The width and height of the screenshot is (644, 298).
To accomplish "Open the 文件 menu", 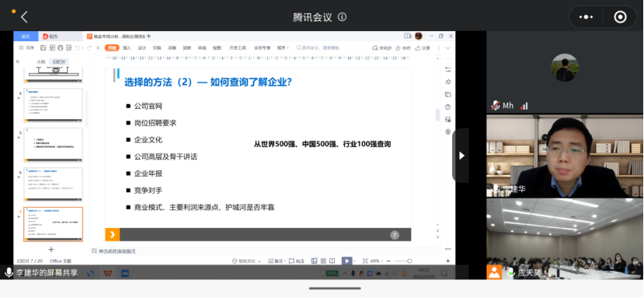I will (26, 47).
